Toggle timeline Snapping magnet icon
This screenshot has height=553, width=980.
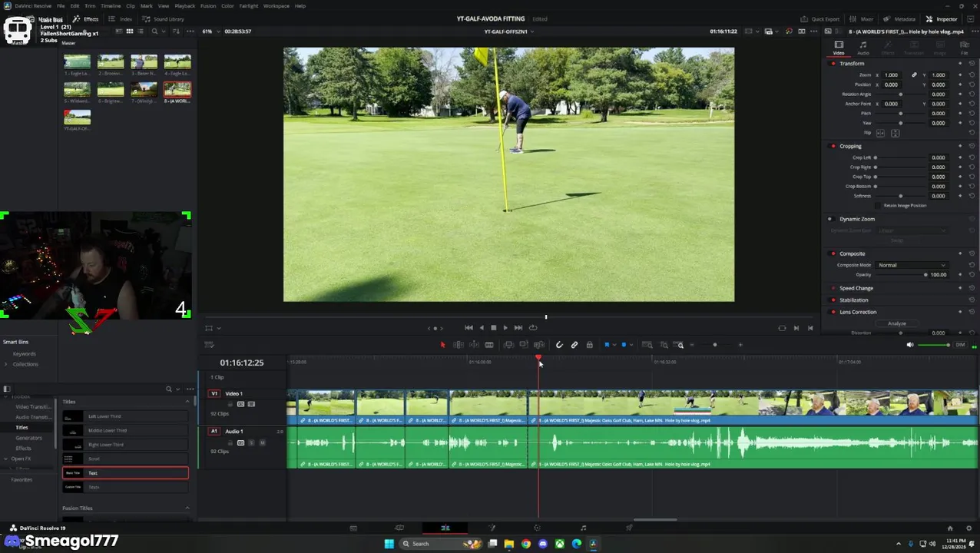(559, 345)
